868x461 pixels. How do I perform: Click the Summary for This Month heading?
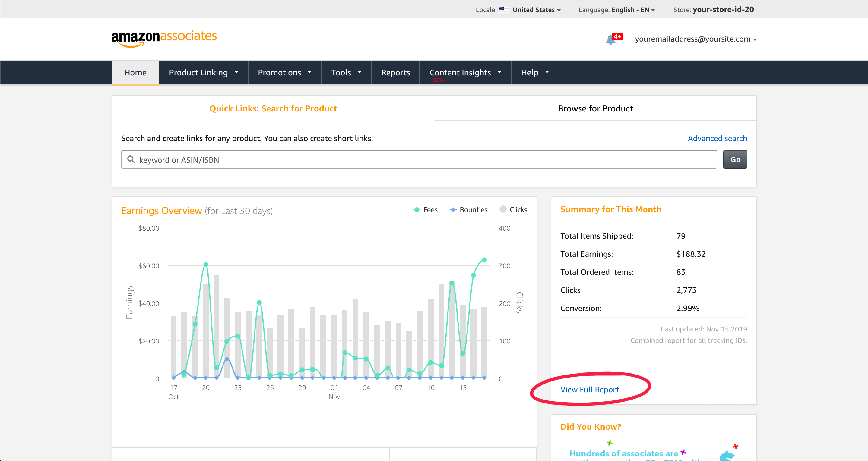(611, 209)
